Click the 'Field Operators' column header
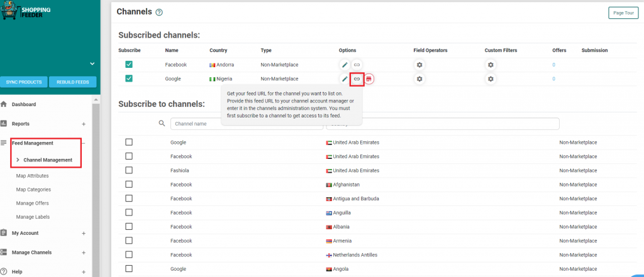The image size is (644, 277). [430, 50]
